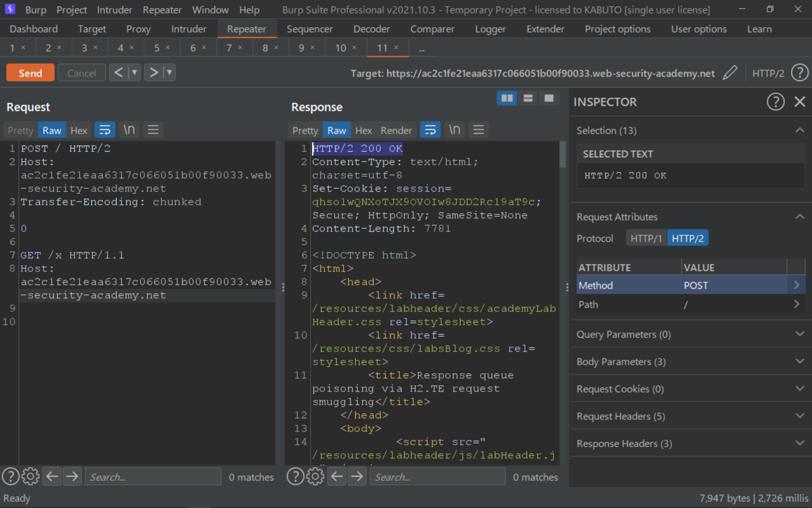Click the Burp Suite logo icon
This screenshot has height=508, width=812.
10,9
